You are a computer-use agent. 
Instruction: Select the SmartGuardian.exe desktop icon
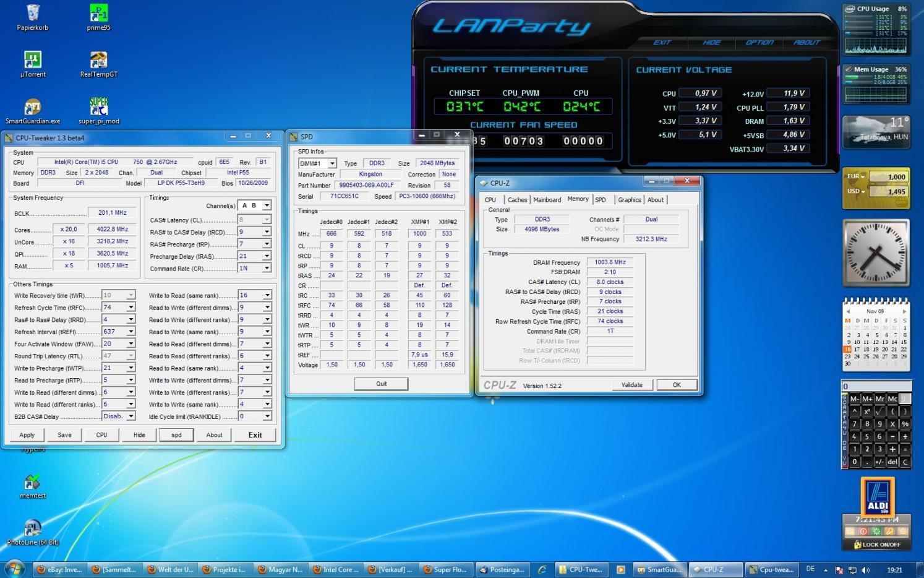[x=33, y=111]
